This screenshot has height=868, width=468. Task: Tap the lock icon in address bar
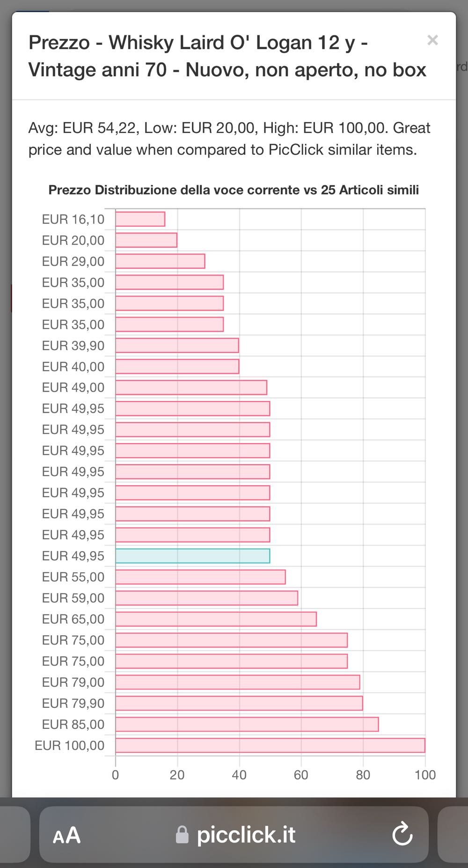point(182,835)
